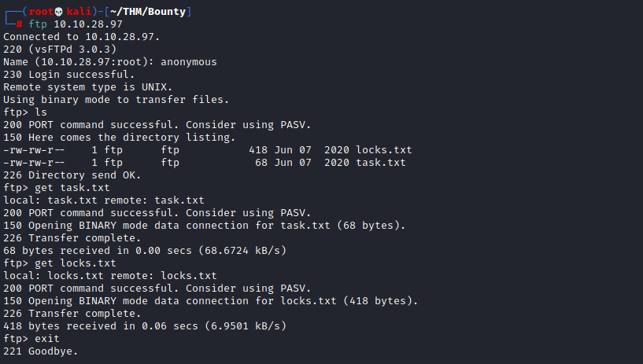
Task: Click the "Connected to 10.10.28.97." line
Action: click(72, 37)
